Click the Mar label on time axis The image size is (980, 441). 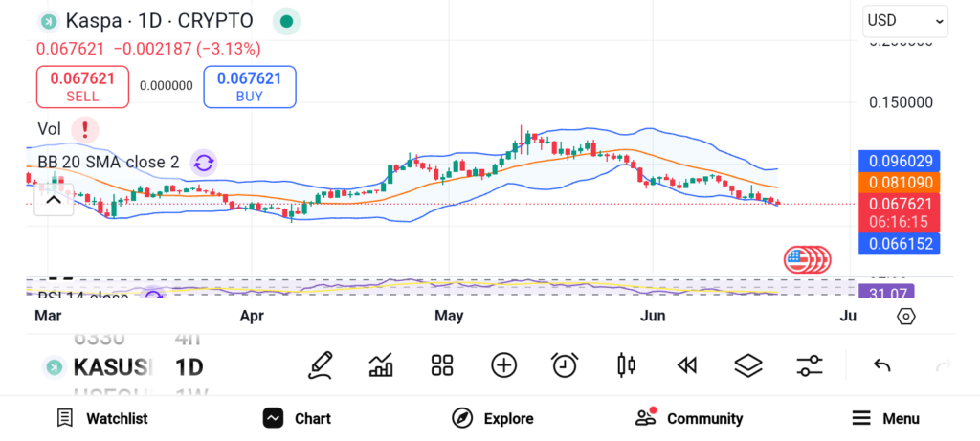coord(48,316)
